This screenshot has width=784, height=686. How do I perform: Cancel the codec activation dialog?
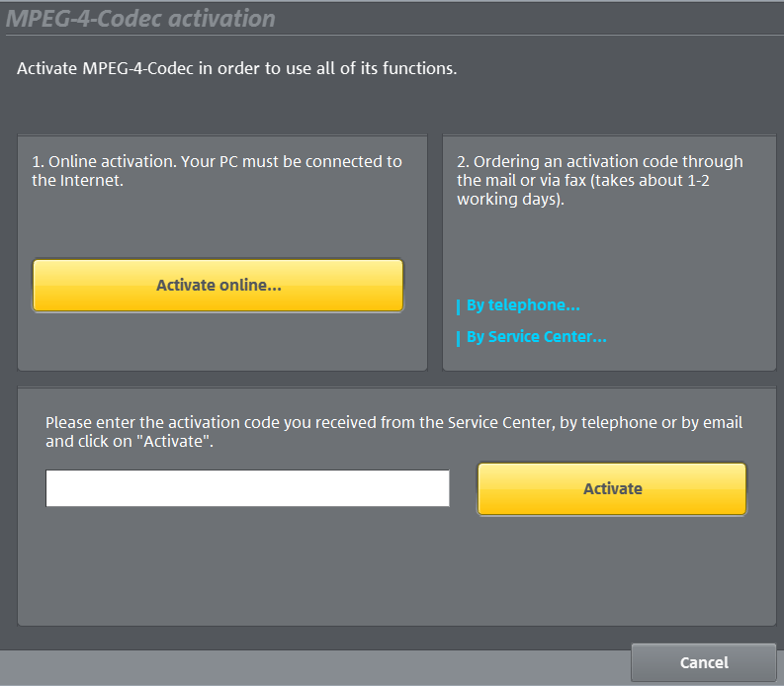coord(704,662)
